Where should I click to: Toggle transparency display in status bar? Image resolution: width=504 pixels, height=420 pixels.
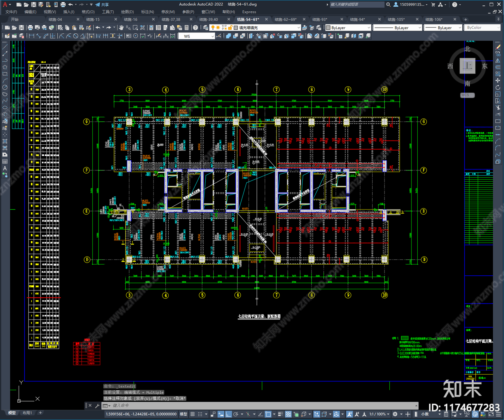[288, 414]
